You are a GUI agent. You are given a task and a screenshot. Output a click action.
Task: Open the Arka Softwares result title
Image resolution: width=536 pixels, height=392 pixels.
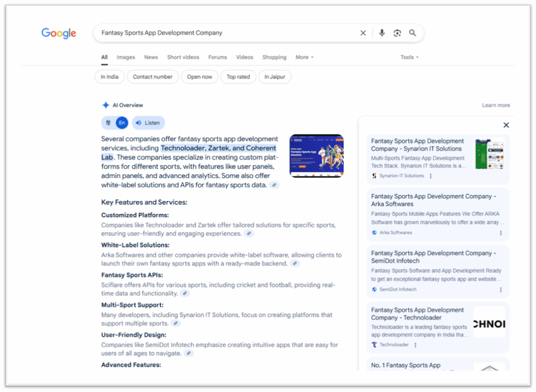point(433,200)
